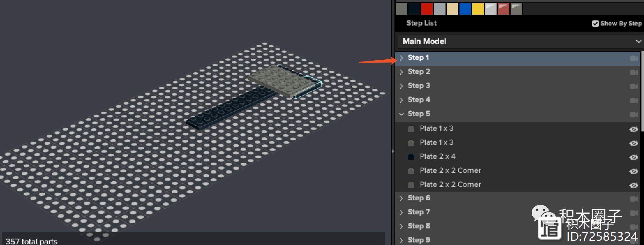Click the Plate 2 x 4 part name

[438, 157]
